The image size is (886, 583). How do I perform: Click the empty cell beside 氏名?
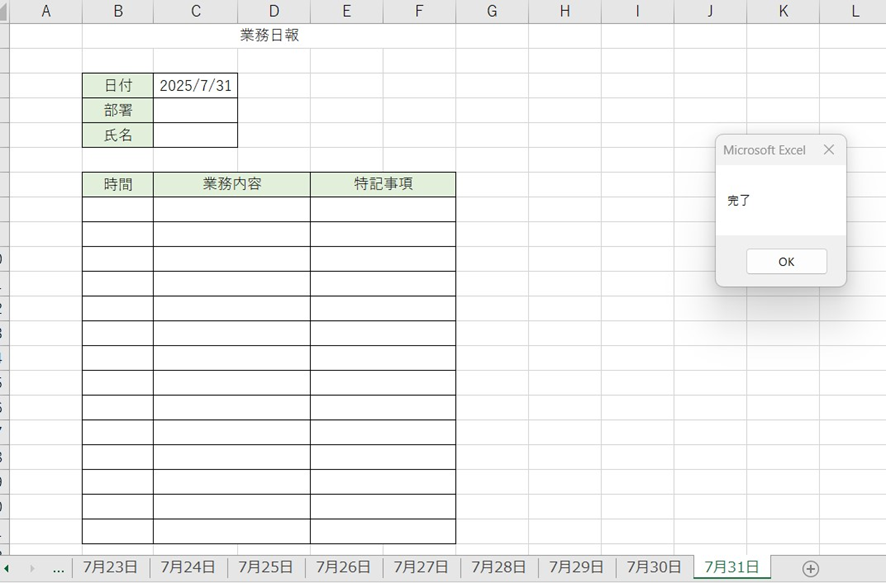195,135
